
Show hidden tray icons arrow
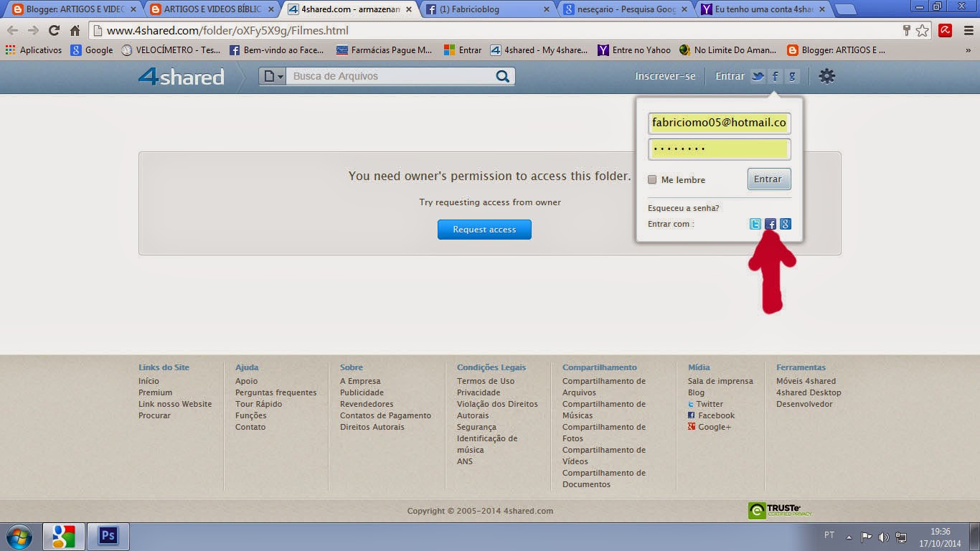(849, 537)
